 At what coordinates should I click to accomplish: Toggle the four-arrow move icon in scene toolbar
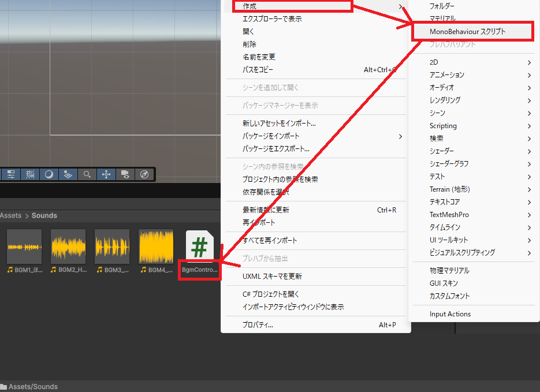click(106, 174)
